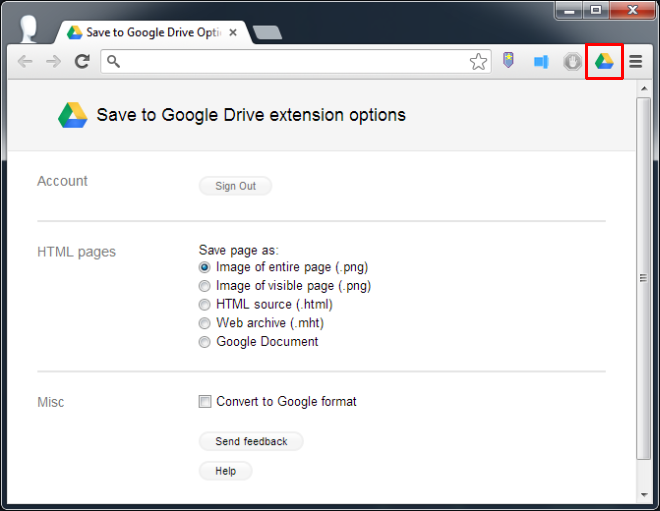This screenshot has width=660, height=511.
Task: Click the blue extension icon in toolbar
Action: tap(541, 62)
